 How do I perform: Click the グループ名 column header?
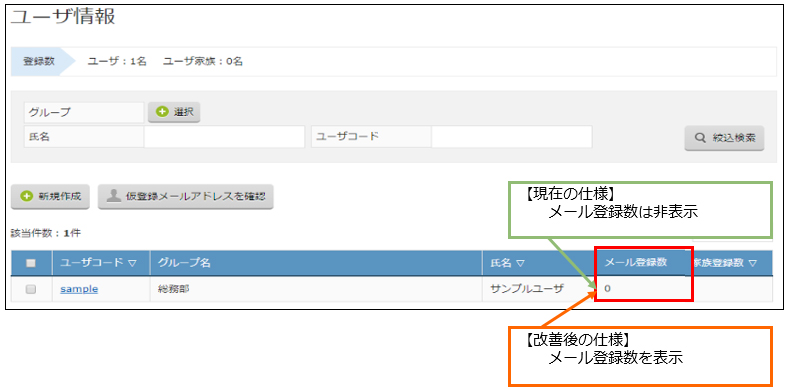(x=316, y=263)
